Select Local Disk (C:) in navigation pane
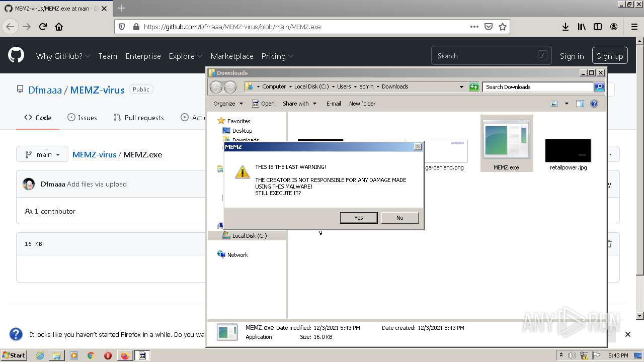This screenshot has height=362, width=644. pyautogui.click(x=250, y=236)
